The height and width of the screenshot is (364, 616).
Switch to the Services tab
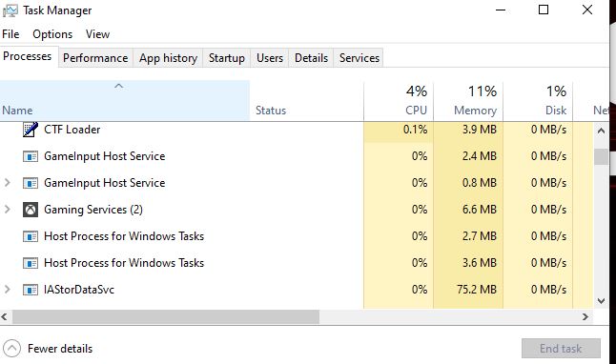[359, 58]
